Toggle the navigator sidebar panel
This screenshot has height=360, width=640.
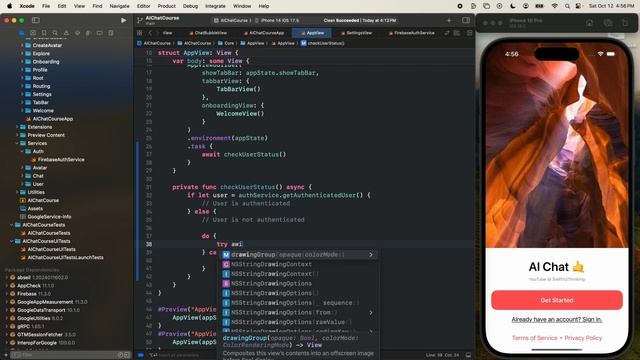(x=36, y=20)
